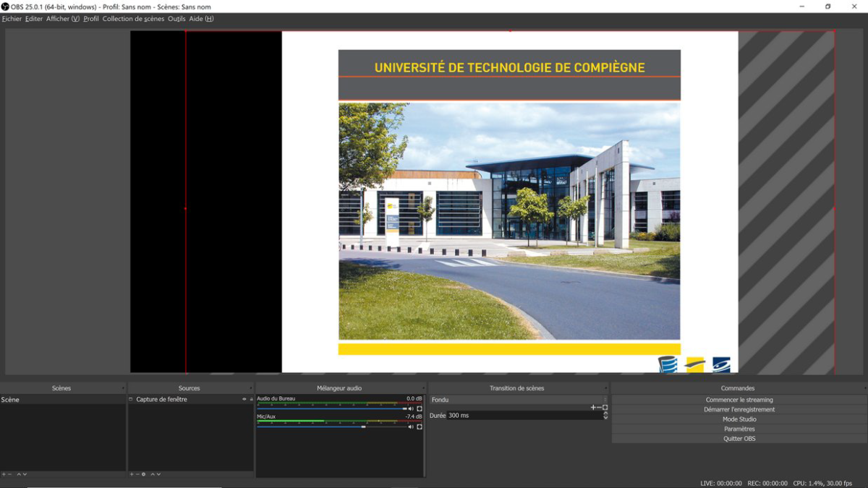Image resolution: width=868 pixels, height=488 pixels.
Task: Click the OBS logo in title bar
Action: point(5,7)
